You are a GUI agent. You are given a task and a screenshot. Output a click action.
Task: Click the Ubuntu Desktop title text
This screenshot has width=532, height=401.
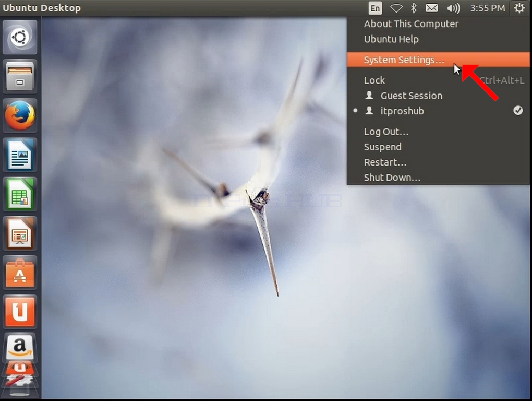42,8
